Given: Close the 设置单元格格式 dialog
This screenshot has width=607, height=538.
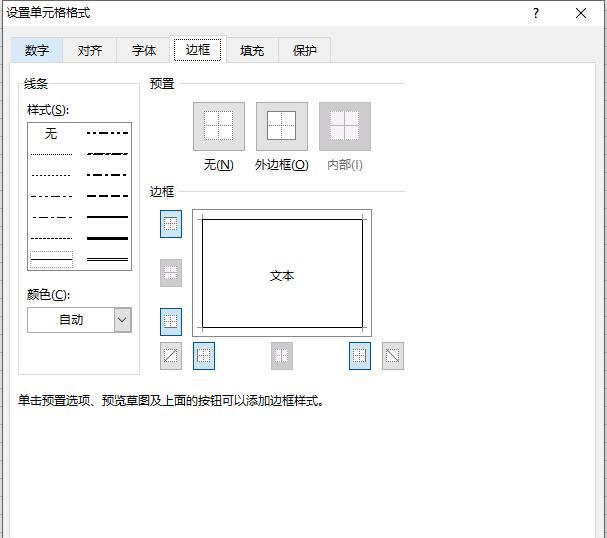Looking at the screenshot, I should pos(581,14).
